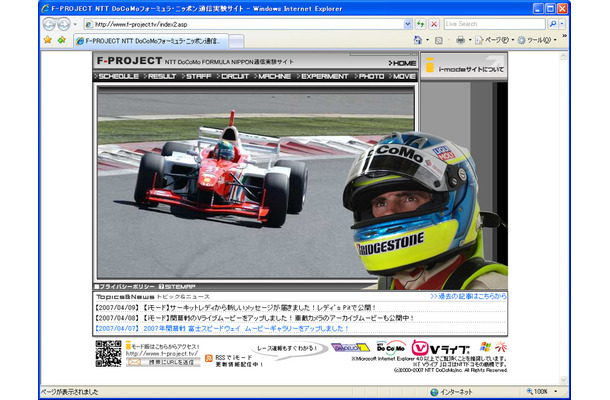Open the Favorites Center star icon
The width and height of the screenshot is (610, 400).
[47, 40]
